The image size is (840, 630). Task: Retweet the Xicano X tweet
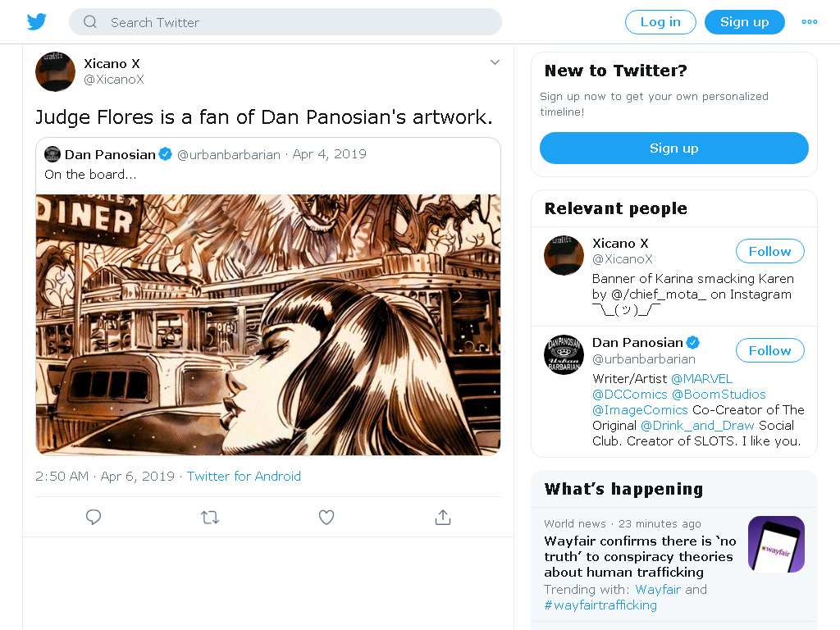[210, 517]
